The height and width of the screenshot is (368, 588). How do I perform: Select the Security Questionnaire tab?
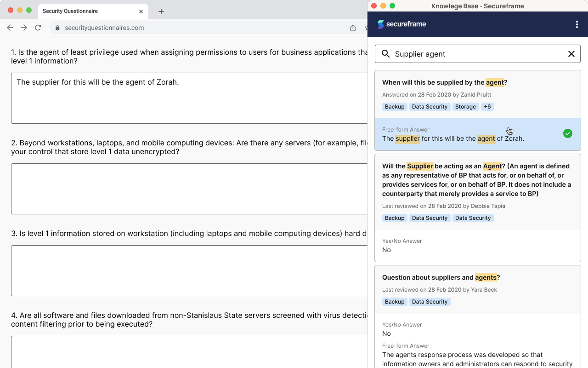click(x=93, y=11)
